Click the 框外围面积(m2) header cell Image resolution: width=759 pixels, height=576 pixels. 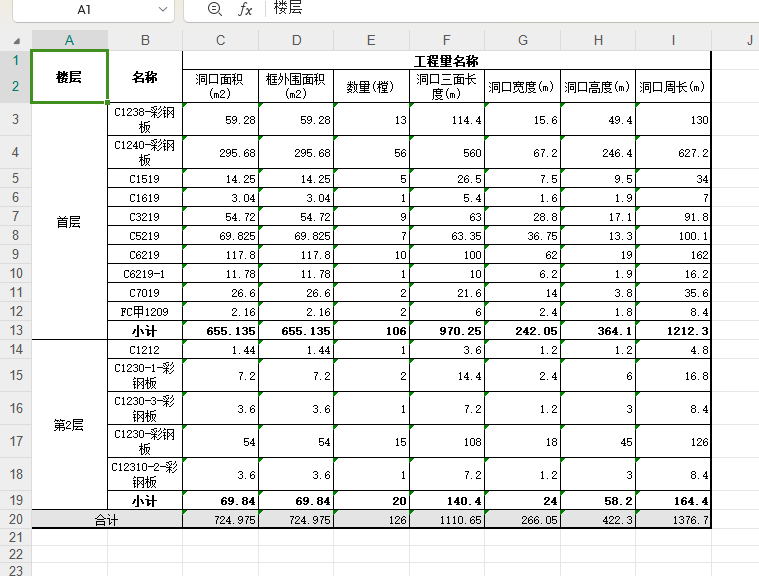[x=296, y=86]
